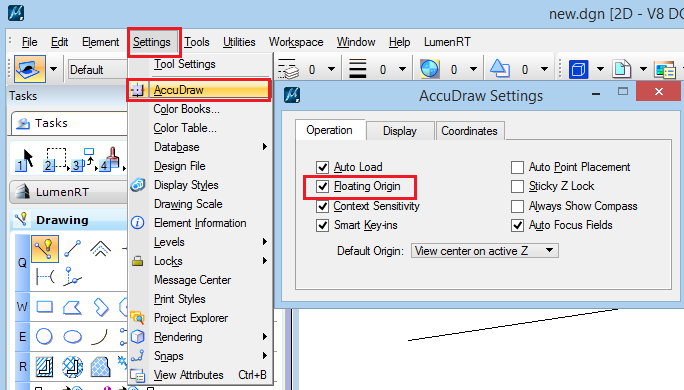Screen dimensions: 684x390
Task: Open the Default active level dropdown
Action: 97,69
